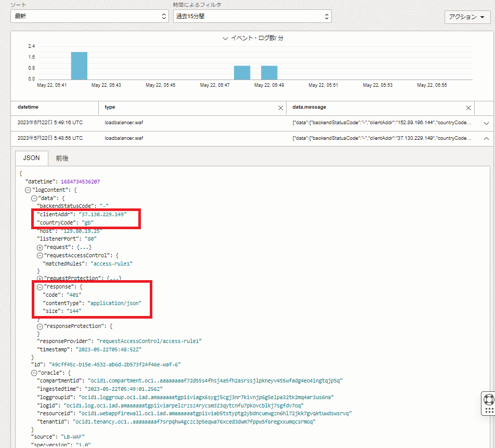
Task: Open the time filter 過去15分間 dropdown
Action: (252, 16)
